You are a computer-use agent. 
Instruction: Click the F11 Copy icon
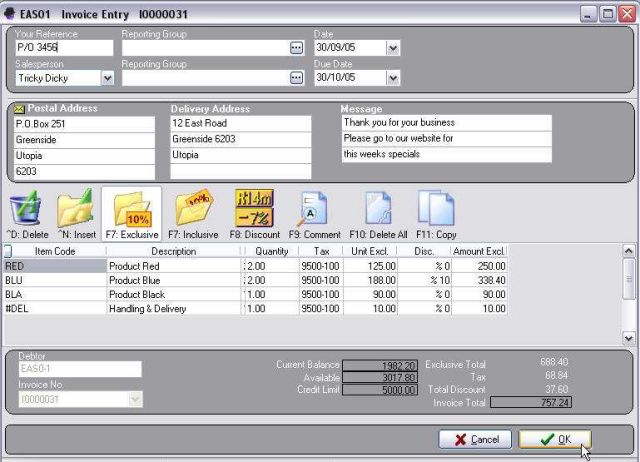point(436,210)
